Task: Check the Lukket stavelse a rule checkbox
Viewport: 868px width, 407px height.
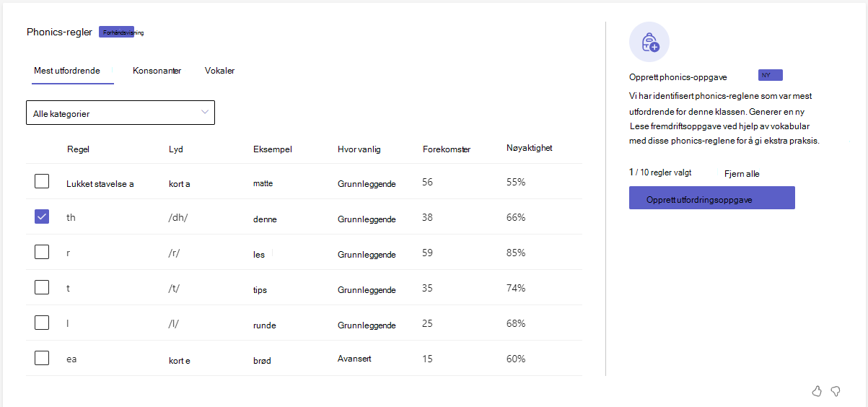Action: tap(42, 181)
